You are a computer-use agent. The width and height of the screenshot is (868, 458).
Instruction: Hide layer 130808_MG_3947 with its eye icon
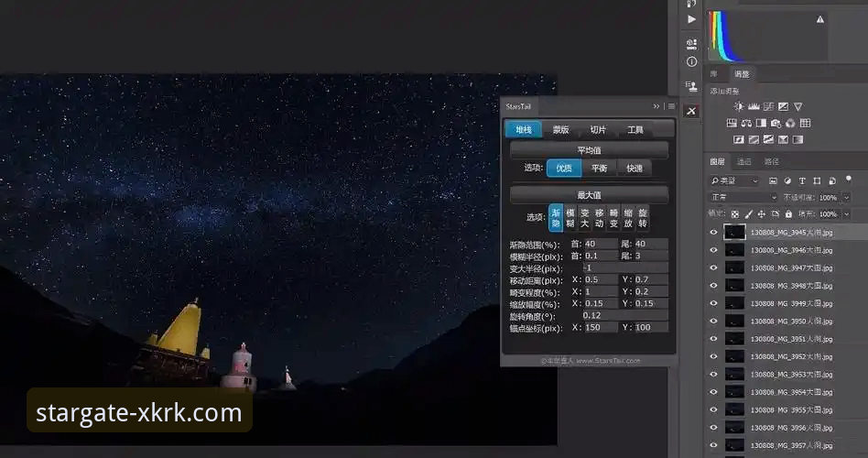[x=713, y=268]
